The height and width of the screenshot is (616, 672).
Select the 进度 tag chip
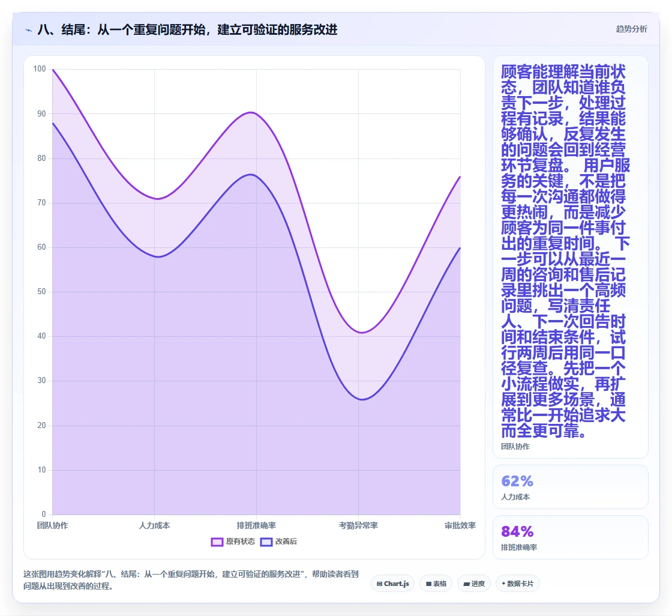pos(474,584)
